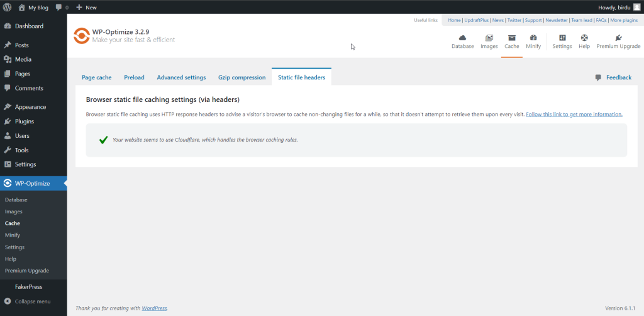This screenshot has height=316, width=644.
Task: Open the Settings icon in the plugin toolbar
Action: 562,38
